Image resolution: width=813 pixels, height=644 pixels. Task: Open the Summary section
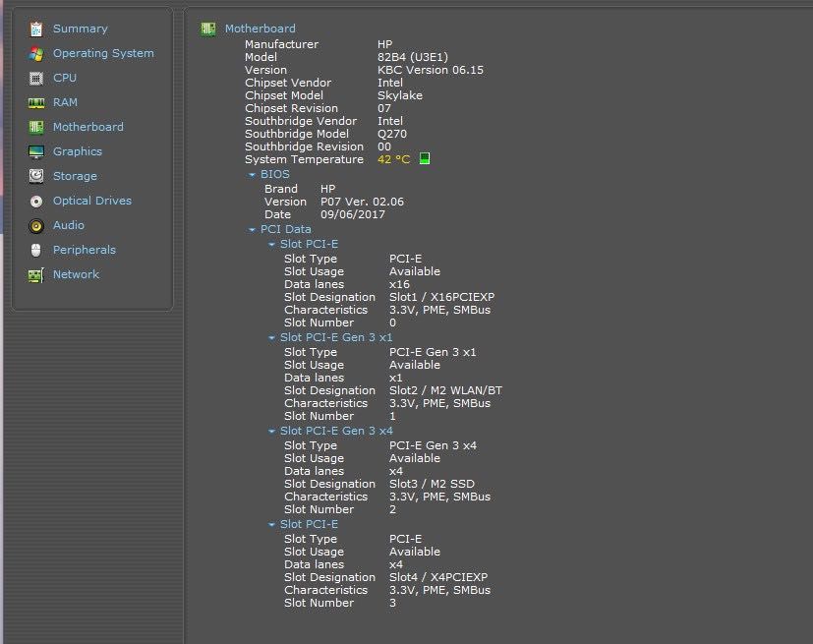81,29
